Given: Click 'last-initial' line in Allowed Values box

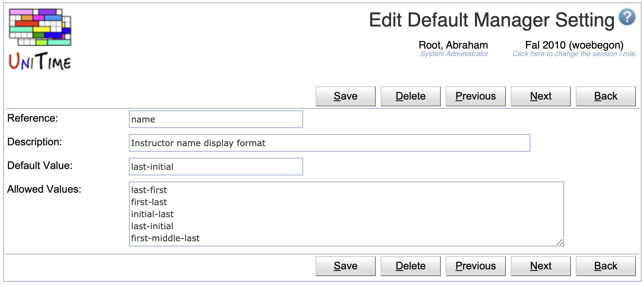Looking at the screenshot, I should [x=152, y=226].
